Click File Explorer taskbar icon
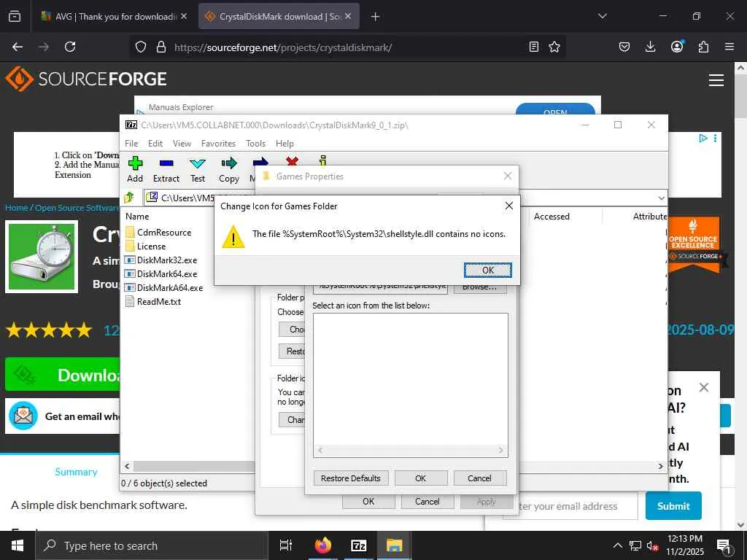The height and width of the screenshot is (560, 747). tap(395, 545)
